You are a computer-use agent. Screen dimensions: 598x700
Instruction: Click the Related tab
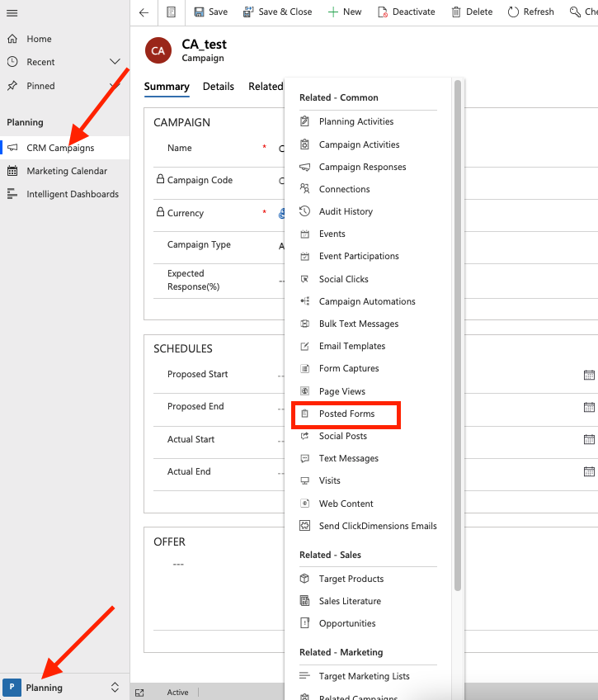pos(266,87)
